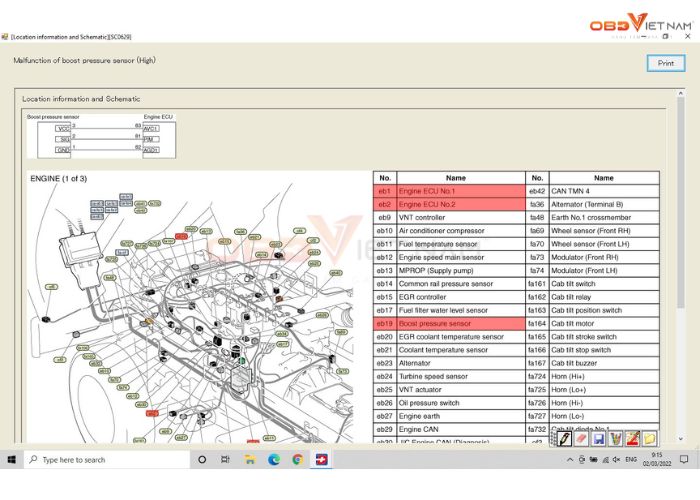Image resolution: width=700 pixels, height=500 pixels.
Task: Click the VNT actuator entry
Action: tap(420, 390)
